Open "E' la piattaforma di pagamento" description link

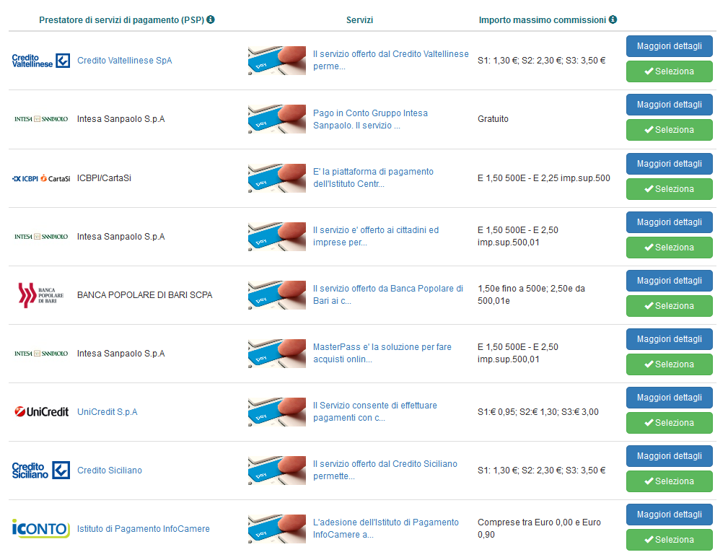(373, 178)
